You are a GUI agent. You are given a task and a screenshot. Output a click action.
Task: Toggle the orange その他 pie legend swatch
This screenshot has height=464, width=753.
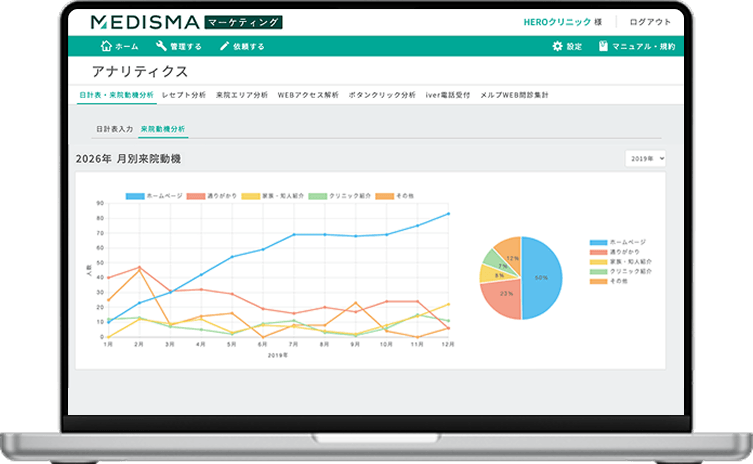point(598,281)
